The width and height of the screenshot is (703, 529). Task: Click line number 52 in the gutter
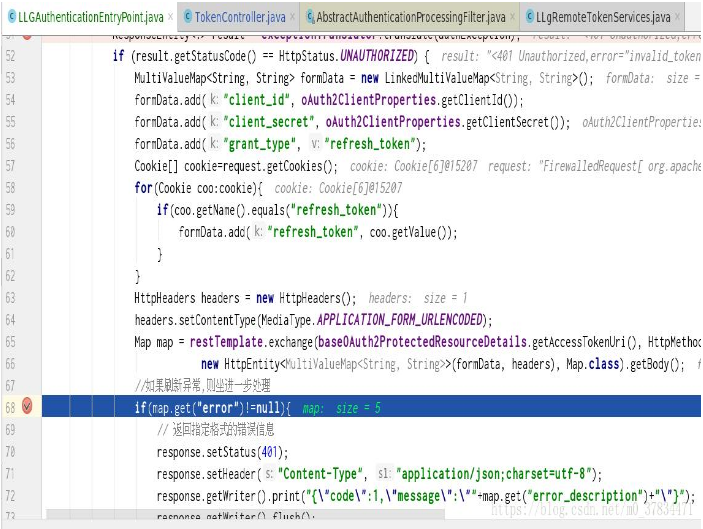pyautogui.click(x=10, y=56)
